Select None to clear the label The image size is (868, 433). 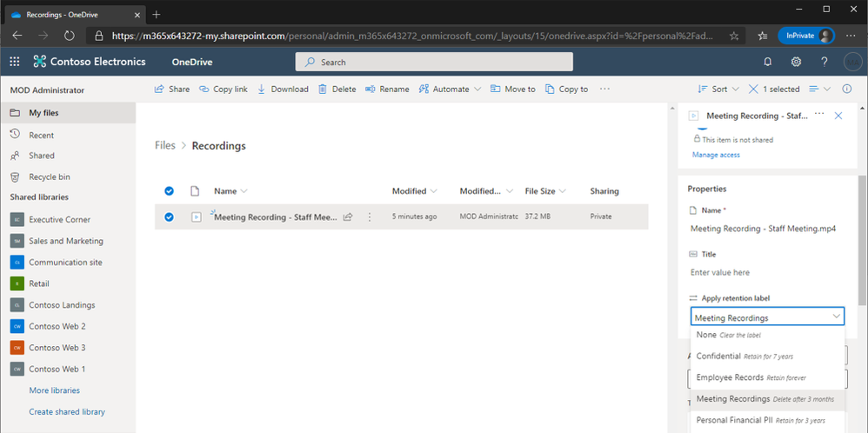tap(767, 335)
